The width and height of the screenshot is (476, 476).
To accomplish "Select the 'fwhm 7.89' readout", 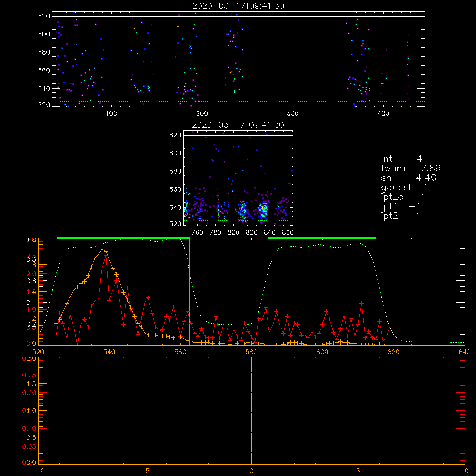I will click(411, 168).
